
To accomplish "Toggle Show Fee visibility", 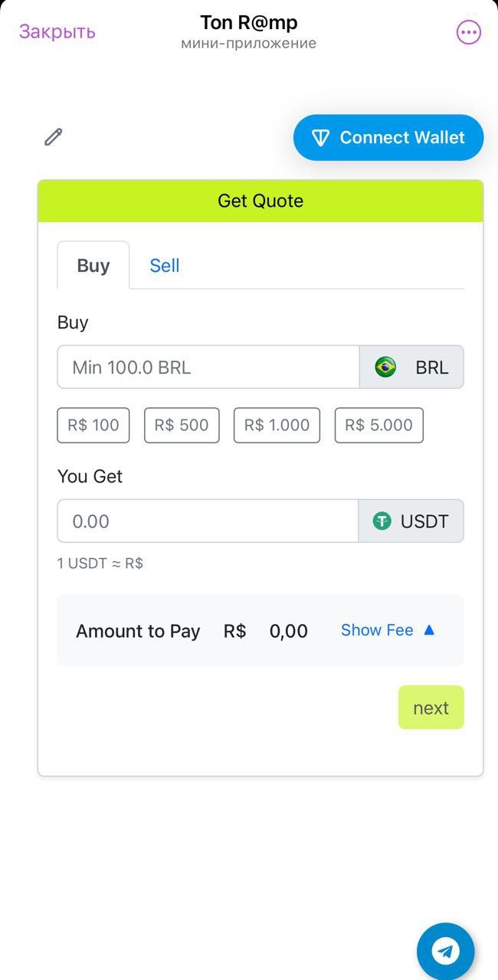I will click(x=377, y=629).
